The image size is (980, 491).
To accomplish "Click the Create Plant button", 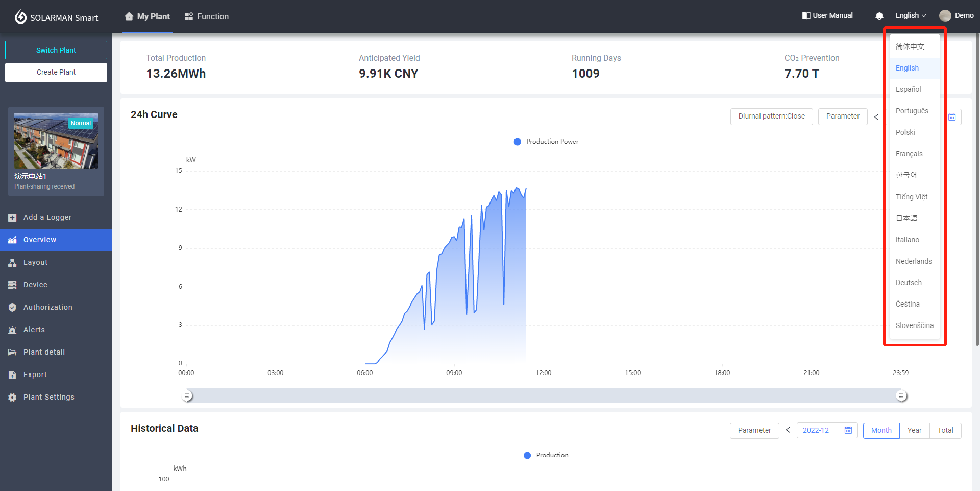I will [x=56, y=73].
